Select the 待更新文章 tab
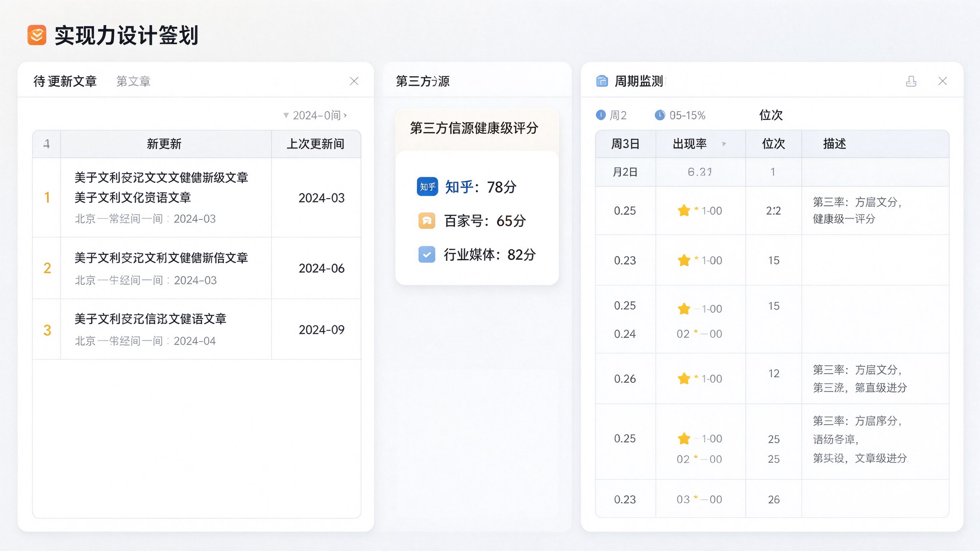The image size is (980, 551). (65, 81)
